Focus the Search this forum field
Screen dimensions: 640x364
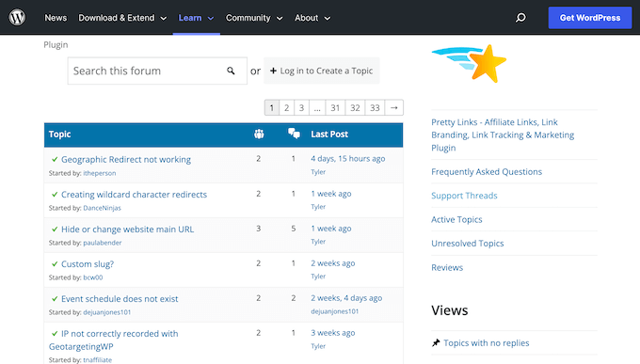point(157,71)
